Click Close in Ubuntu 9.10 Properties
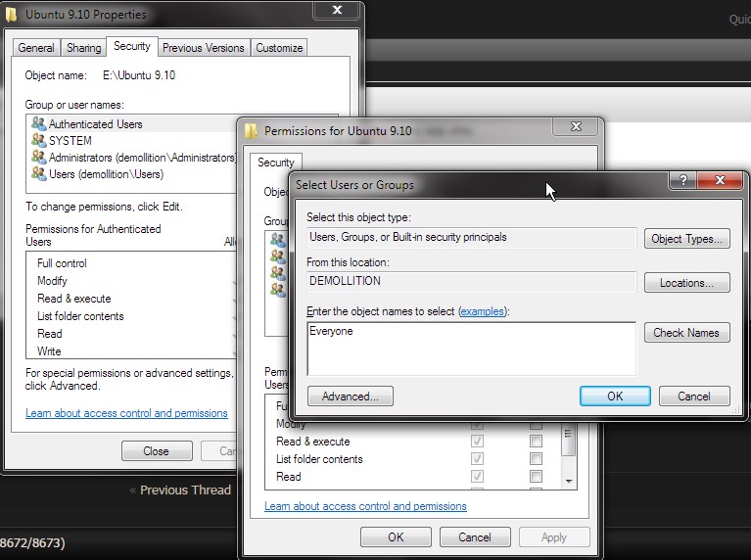 pos(156,450)
